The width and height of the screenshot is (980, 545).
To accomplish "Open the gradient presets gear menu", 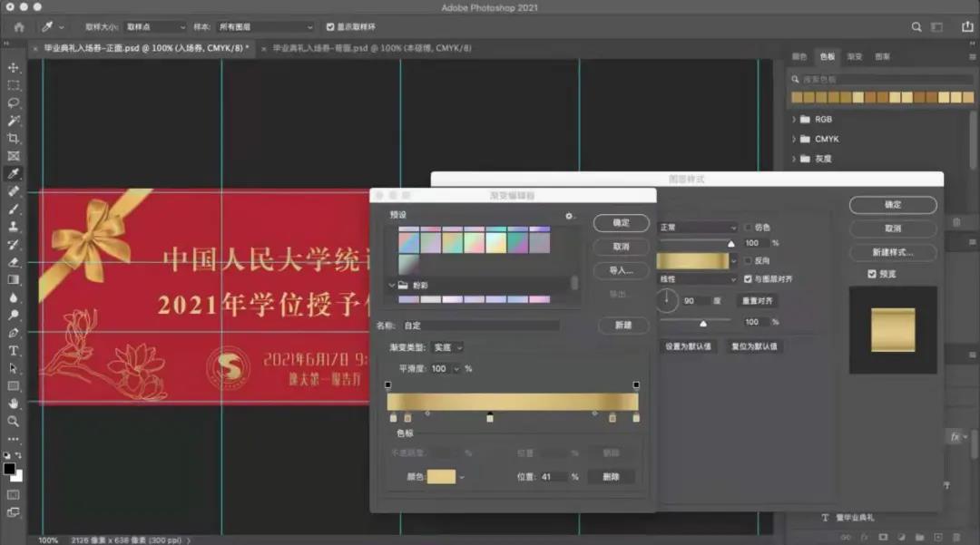I will pos(569,216).
